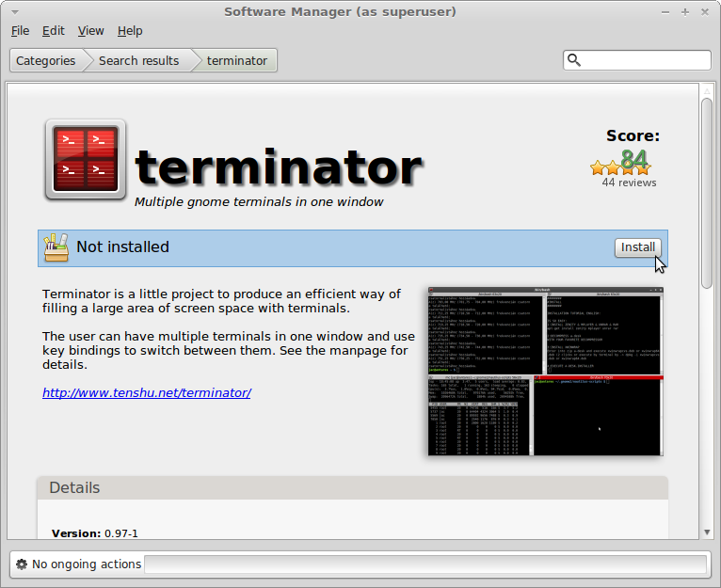Install the terminator package
Viewport: 721px width, 588px height.
pos(638,247)
